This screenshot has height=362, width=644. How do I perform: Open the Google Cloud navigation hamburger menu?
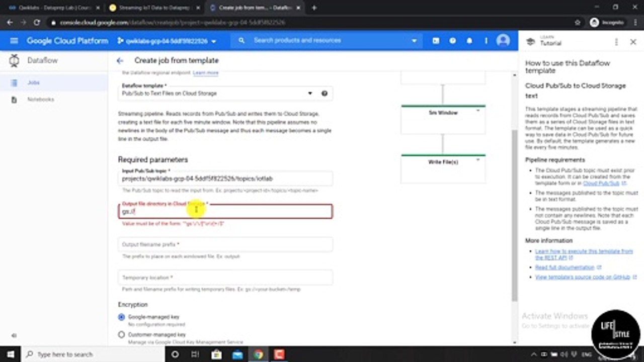click(14, 41)
